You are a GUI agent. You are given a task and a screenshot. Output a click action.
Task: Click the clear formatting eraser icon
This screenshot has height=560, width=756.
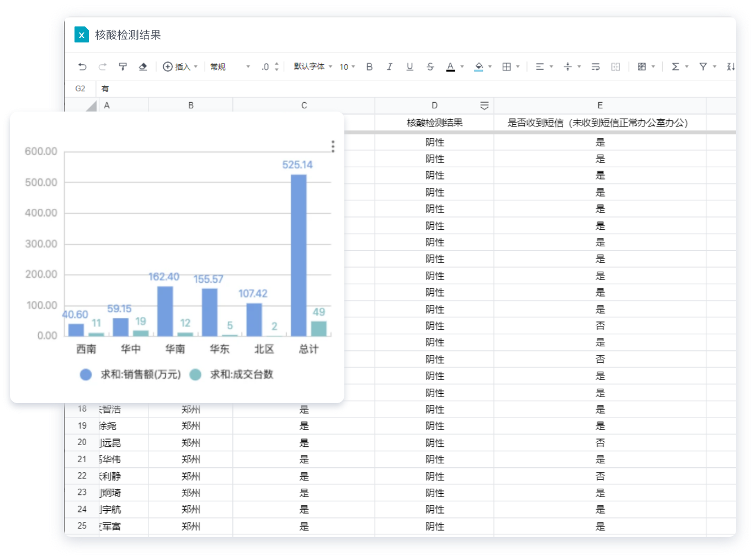click(143, 67)
